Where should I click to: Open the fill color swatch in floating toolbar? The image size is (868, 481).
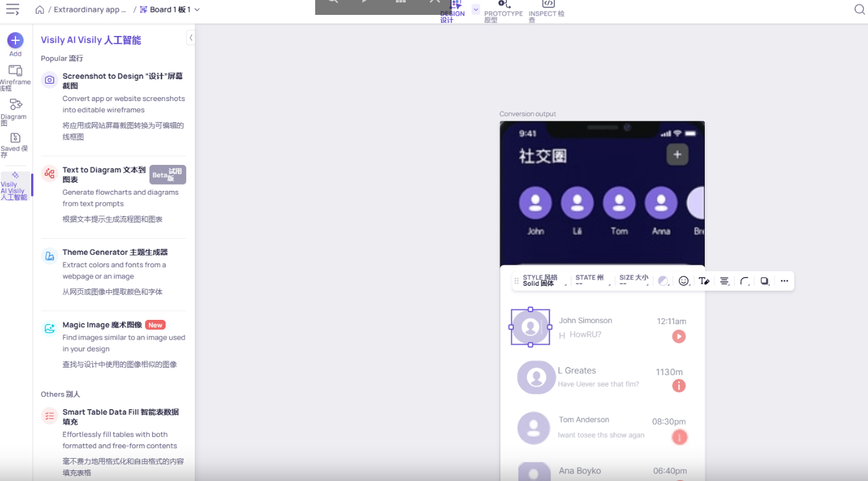click(663, 281)
